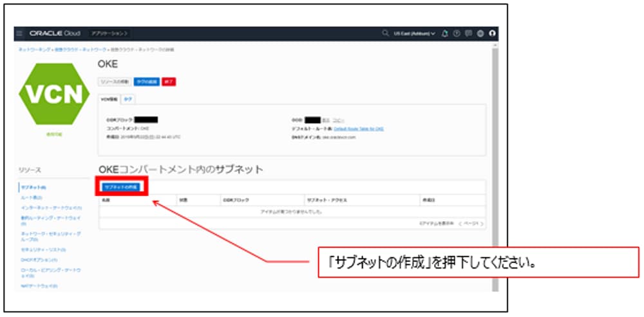Viewport: 644px width, 317px height.
Task: Click the green VCN hexagon image
Action: 54,93
